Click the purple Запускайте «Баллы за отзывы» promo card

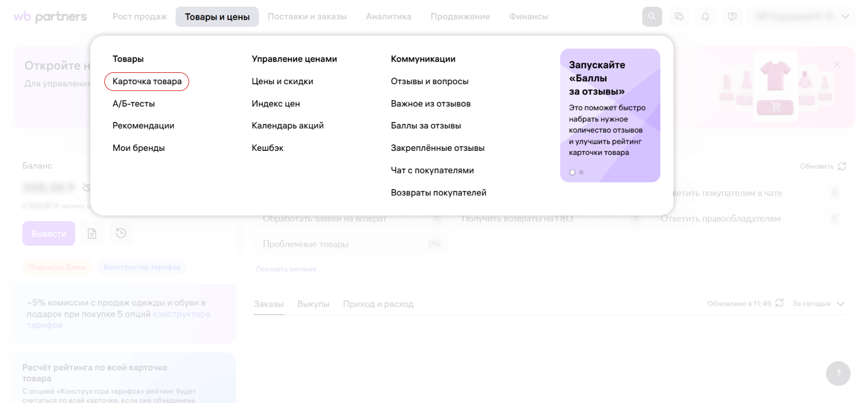tap(610, 115)
